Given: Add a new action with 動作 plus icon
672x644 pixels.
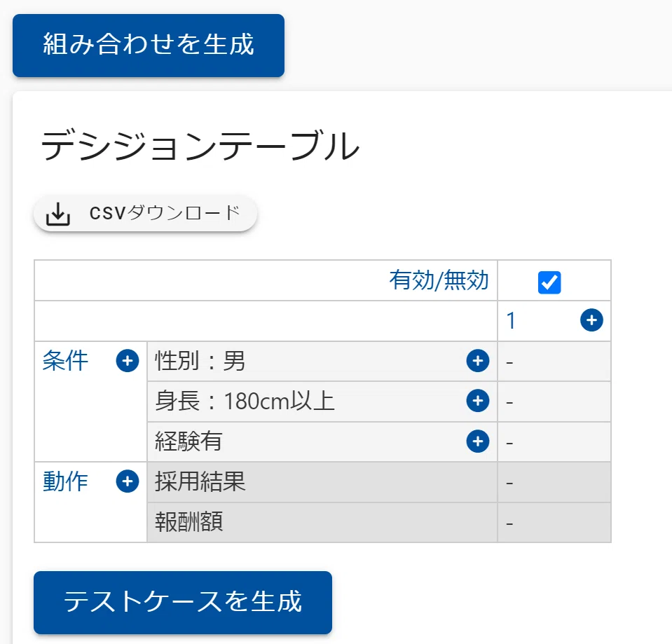Looking at the screenshot, I should [128, 481].
